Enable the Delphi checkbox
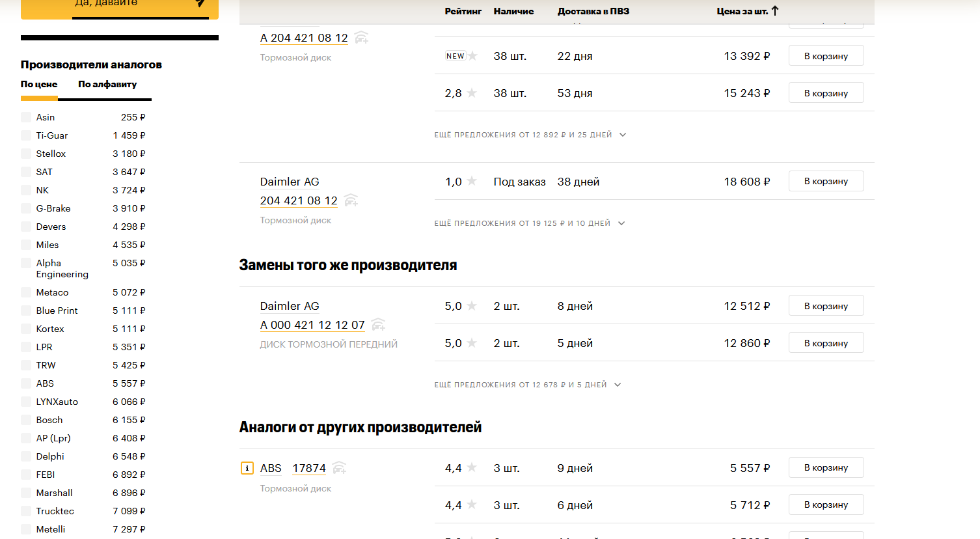This screenshot has height=539, width=980. (x=26, y=456)
